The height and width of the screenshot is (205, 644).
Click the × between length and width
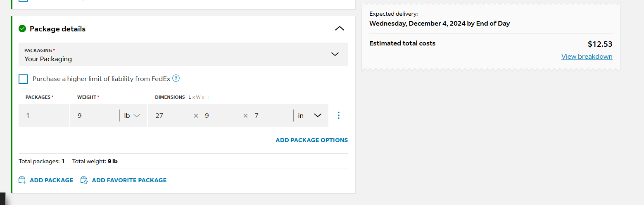pyautogui.click(x=196, y=116)
